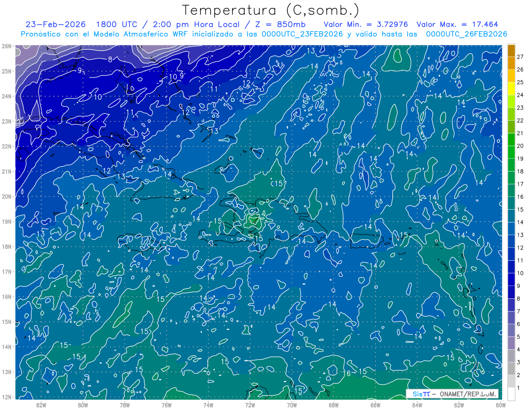Click the '22N' latitude axis label
The width and height of the screenshot is (532, 411).
(6, 146)
